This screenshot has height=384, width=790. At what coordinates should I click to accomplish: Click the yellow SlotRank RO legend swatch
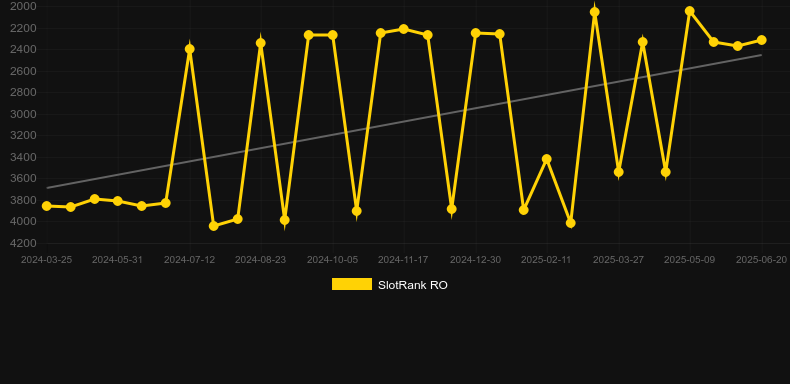pyautogui.click(x=352, y=284)
